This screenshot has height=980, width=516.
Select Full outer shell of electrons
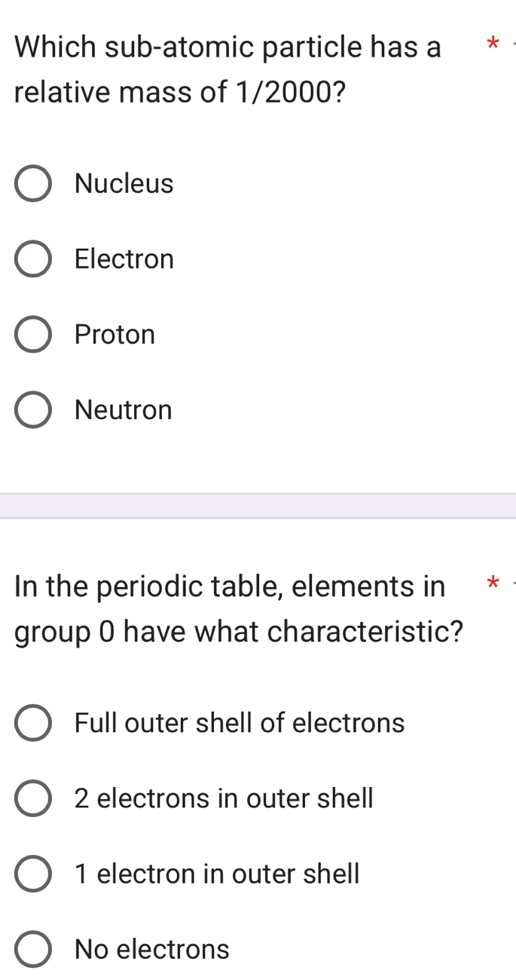pos(33,723)
